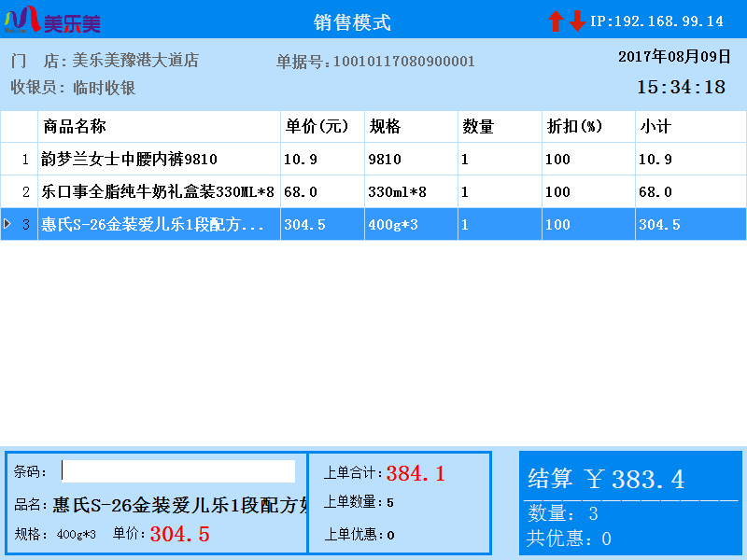747x560 pixels.
Task: Click the 数量 column header
Action: coord(500,127)
